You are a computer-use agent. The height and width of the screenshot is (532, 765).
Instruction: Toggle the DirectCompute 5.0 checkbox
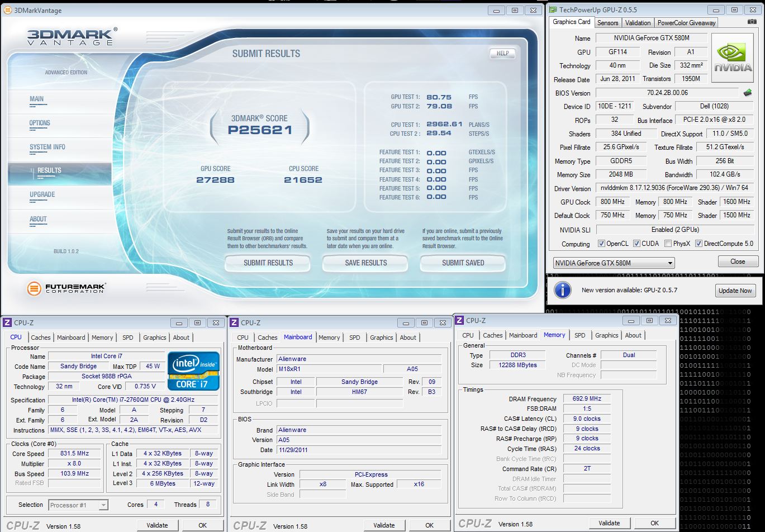coord(699,244)
